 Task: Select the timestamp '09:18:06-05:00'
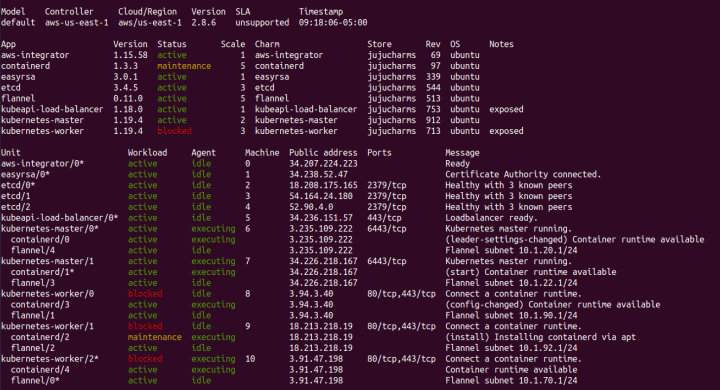click(x=333, y=23)
